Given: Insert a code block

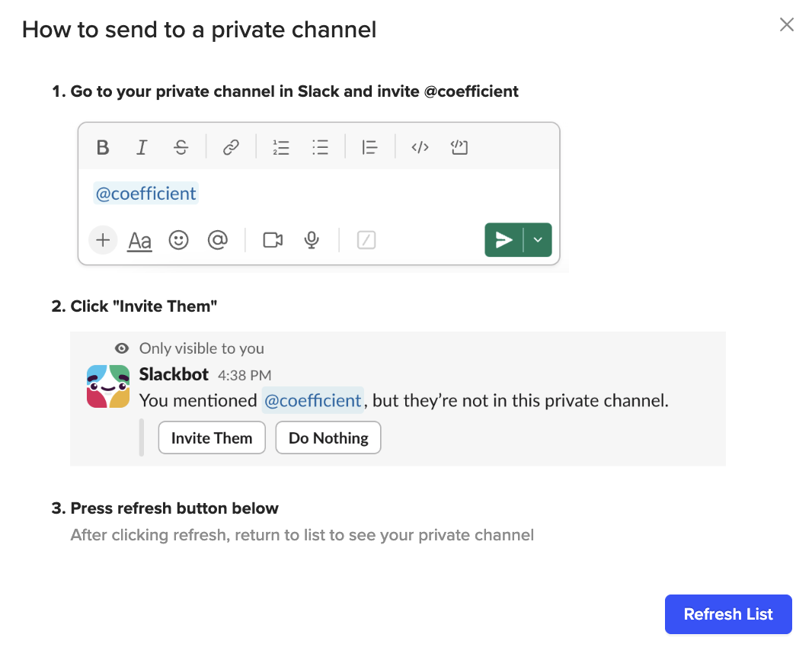Looking at the screenshot, I should [x=459, y=148].
